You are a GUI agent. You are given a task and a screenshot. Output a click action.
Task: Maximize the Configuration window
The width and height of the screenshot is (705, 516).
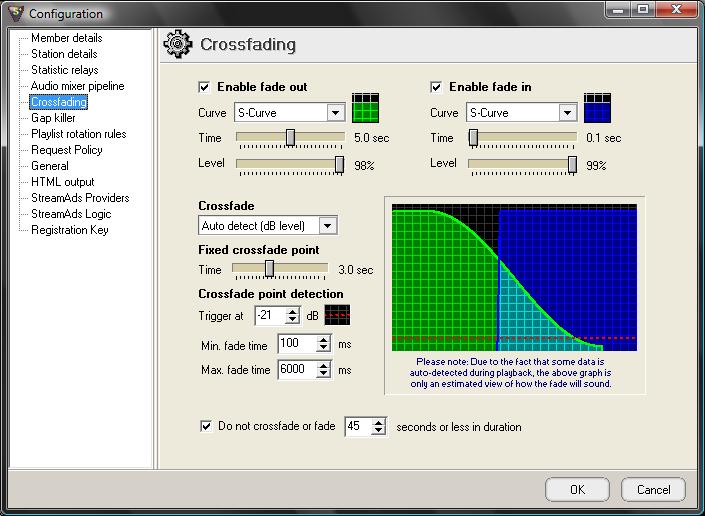point(643,9)
